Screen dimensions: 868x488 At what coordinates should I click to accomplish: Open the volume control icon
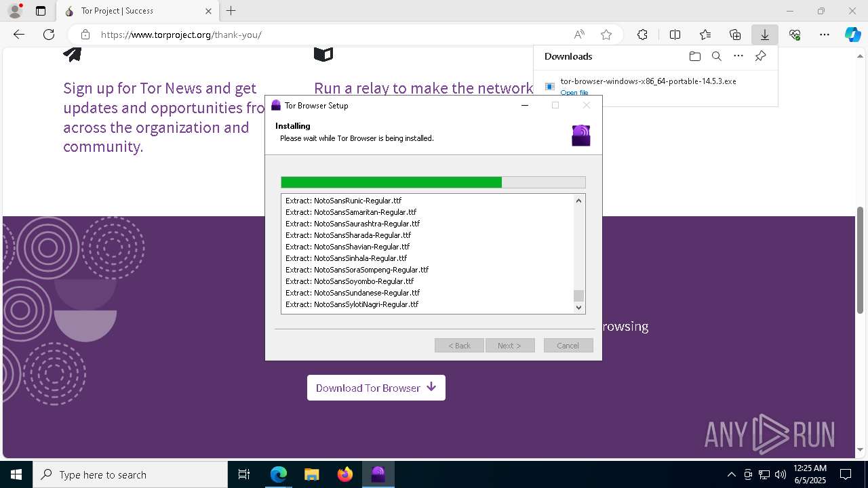tap(781, 474)
